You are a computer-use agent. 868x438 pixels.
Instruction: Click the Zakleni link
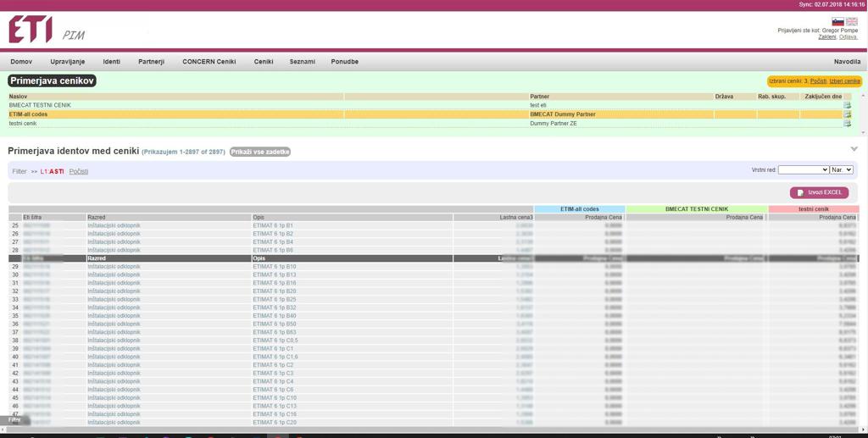828,37
